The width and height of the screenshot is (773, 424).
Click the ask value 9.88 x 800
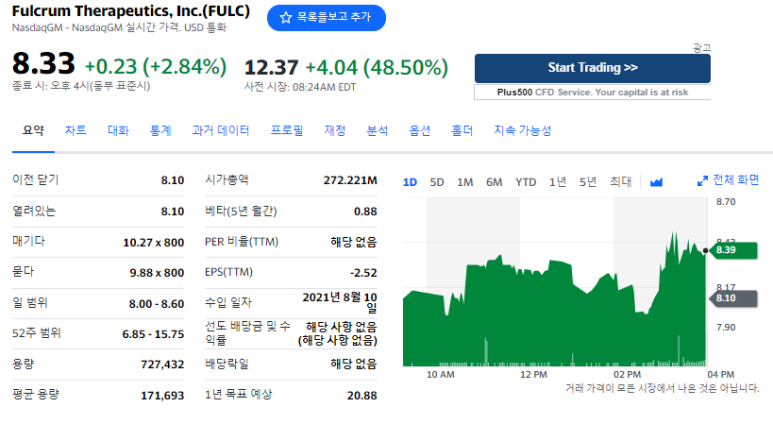click(157, 273)
